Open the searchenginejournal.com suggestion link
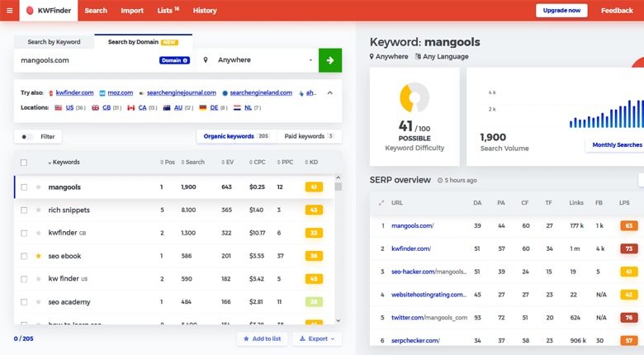This screenshot has width=644, height=355. click(x=182, y=92)
